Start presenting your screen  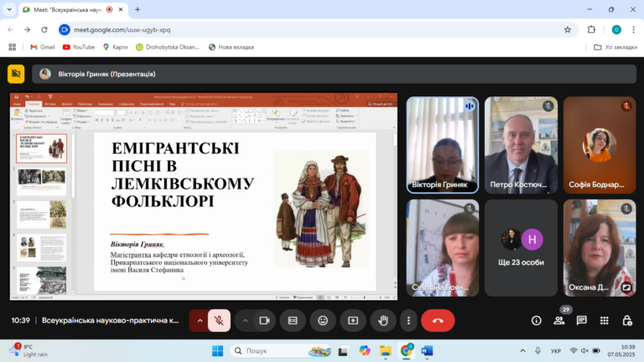pos(353,321)
